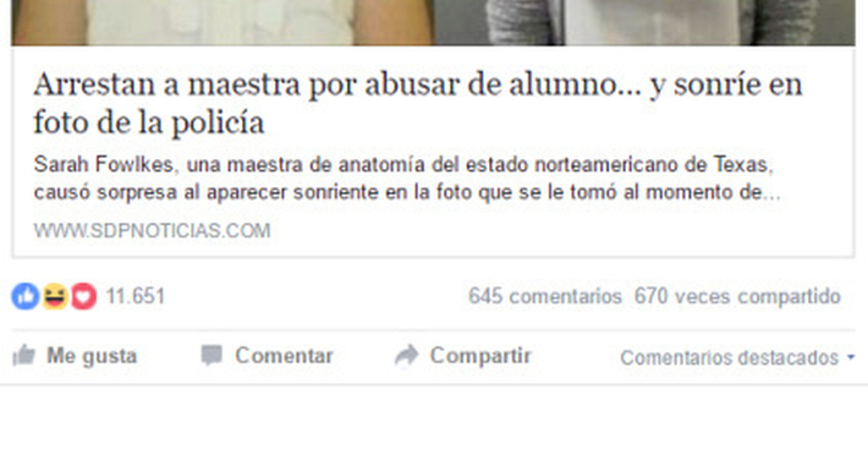The height and width of the screenshot is (454, 868).
Task: Select the Comentarios destacados sort option
Action: coord(729,358)
